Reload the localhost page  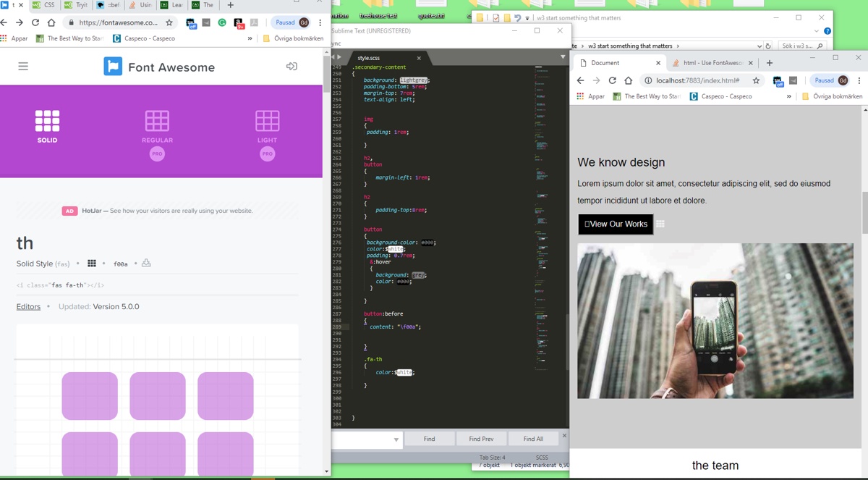click(612, 80)
